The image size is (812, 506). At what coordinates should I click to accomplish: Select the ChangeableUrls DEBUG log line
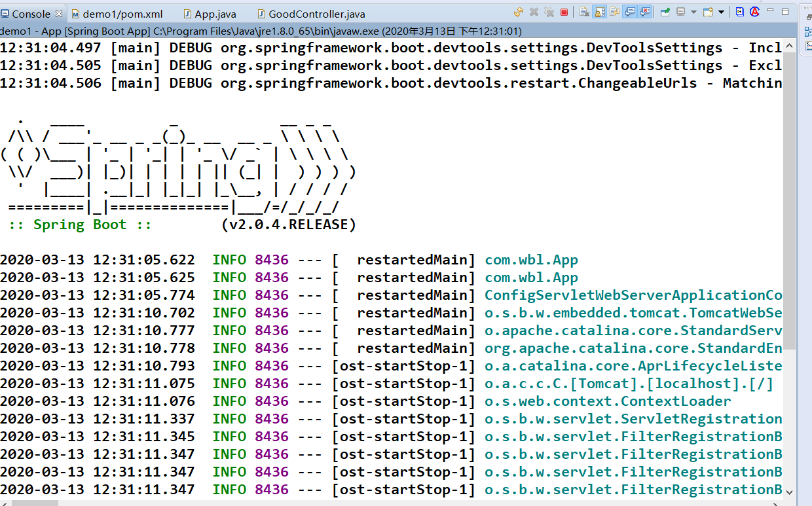pos(391,83)
